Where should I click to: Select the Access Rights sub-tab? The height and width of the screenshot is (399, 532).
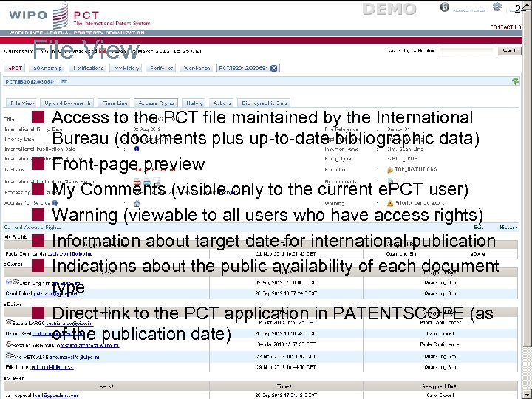tap(156, 103)
